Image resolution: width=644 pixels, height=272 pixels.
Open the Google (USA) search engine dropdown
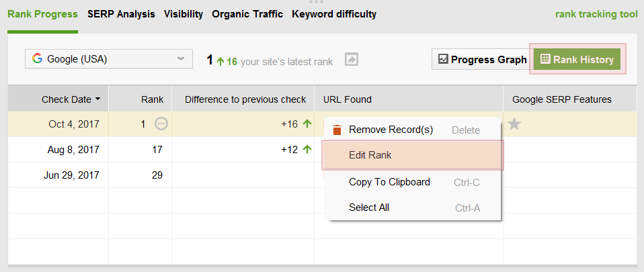pos(109,59)
